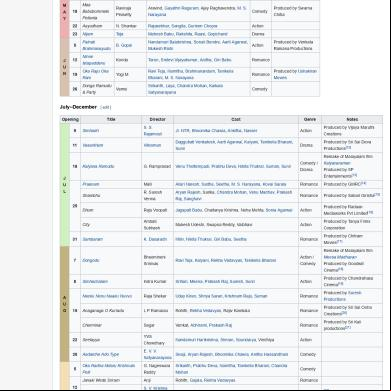Viewport: 391px width, 391px height.
Task: Open the Ninne Istapaddanu title link
Action: (x=94, y=60)
